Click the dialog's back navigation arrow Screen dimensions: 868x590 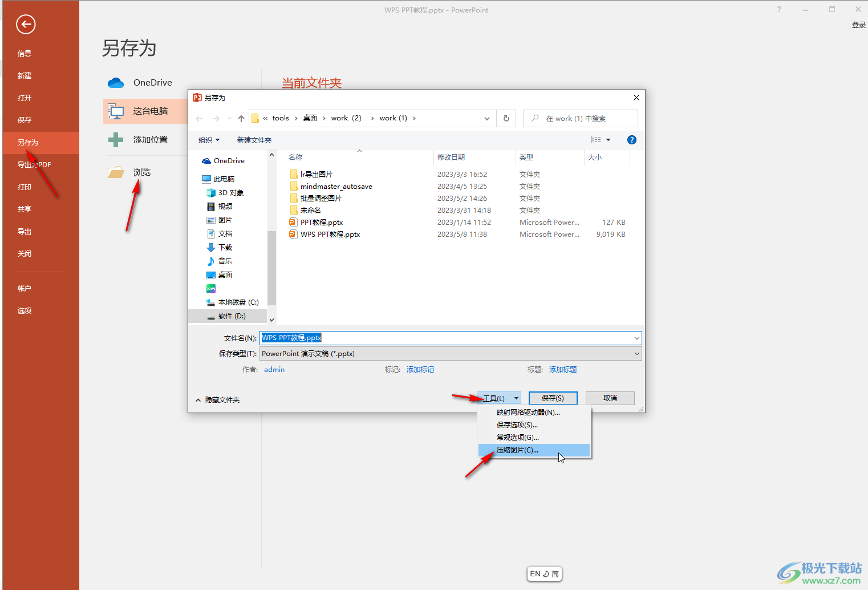coord(199,119)
